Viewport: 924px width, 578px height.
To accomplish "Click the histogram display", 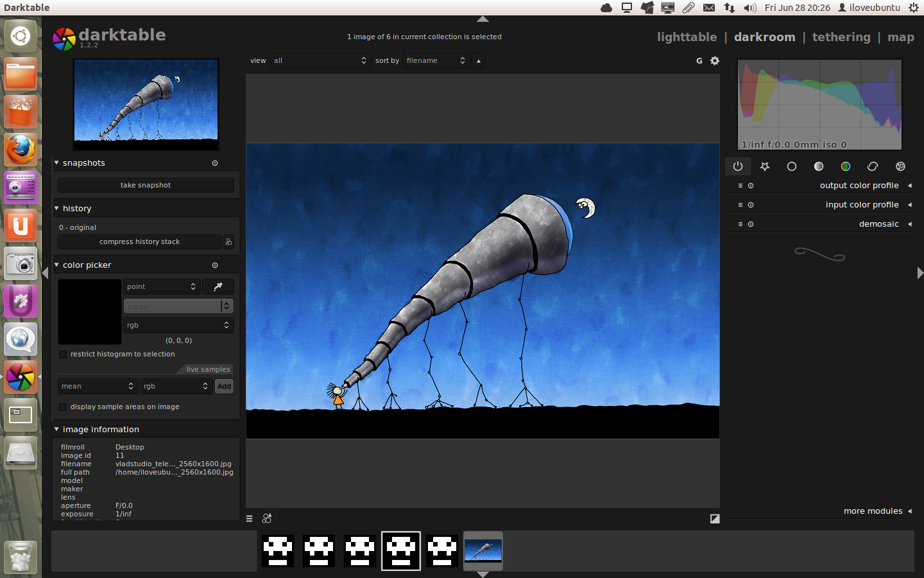I will [819, 105].
